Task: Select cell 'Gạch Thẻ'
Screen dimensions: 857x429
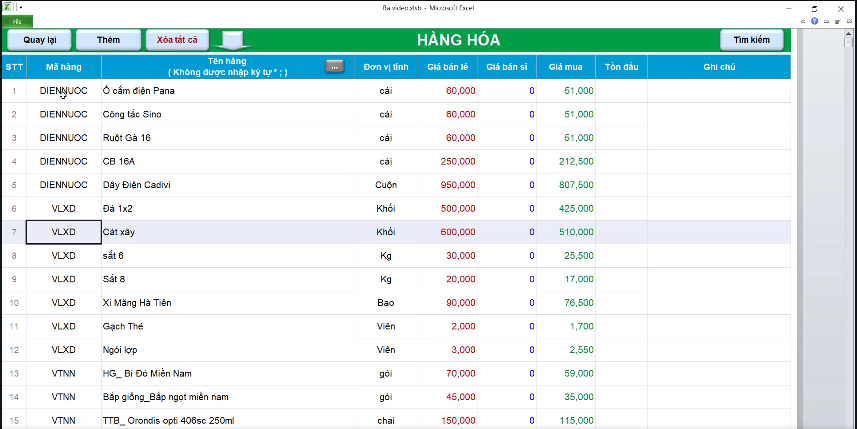Action: (x=228, y=326)
